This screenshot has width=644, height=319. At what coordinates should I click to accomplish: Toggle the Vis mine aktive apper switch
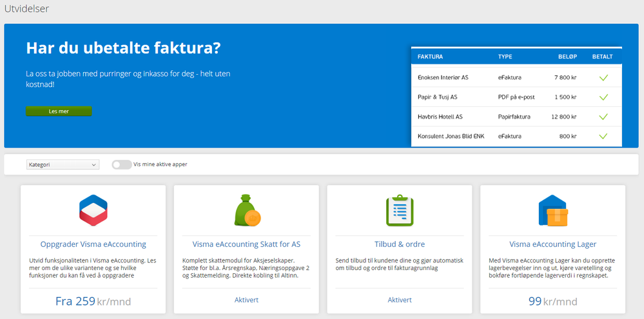tap(122, 164)
